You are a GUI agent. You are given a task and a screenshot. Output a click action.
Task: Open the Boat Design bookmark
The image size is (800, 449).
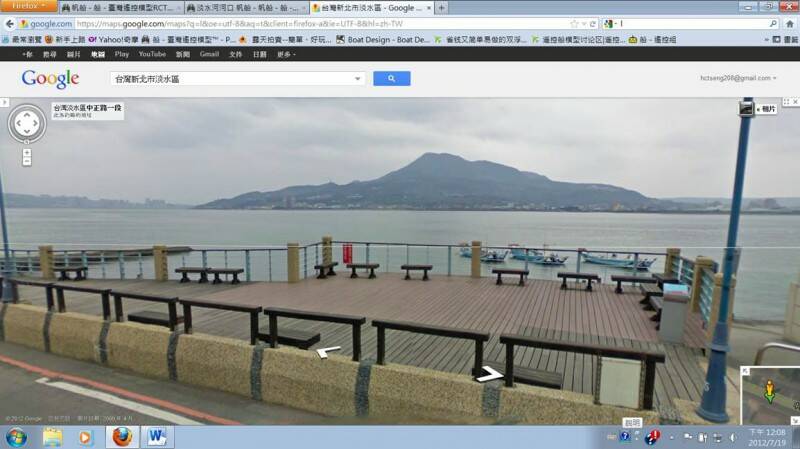383,39
